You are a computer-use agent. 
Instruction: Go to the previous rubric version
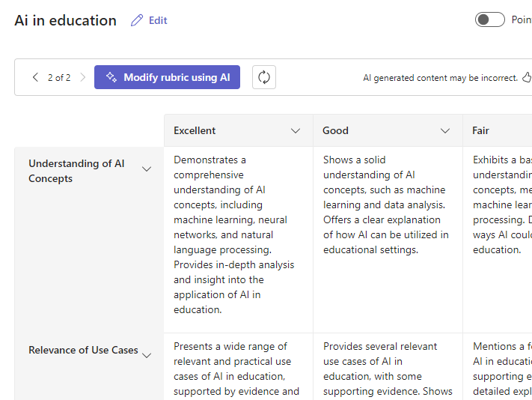point(35,77)
